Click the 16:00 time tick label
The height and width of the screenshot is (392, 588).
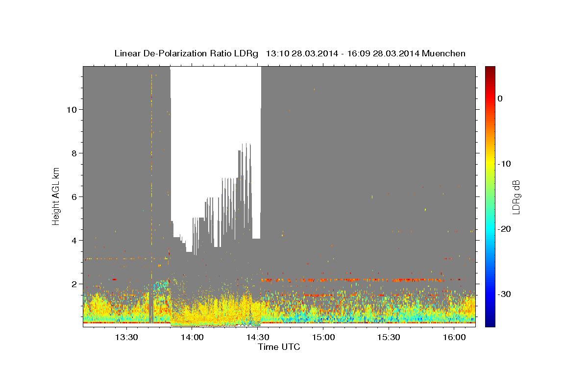tap(454, 337)
